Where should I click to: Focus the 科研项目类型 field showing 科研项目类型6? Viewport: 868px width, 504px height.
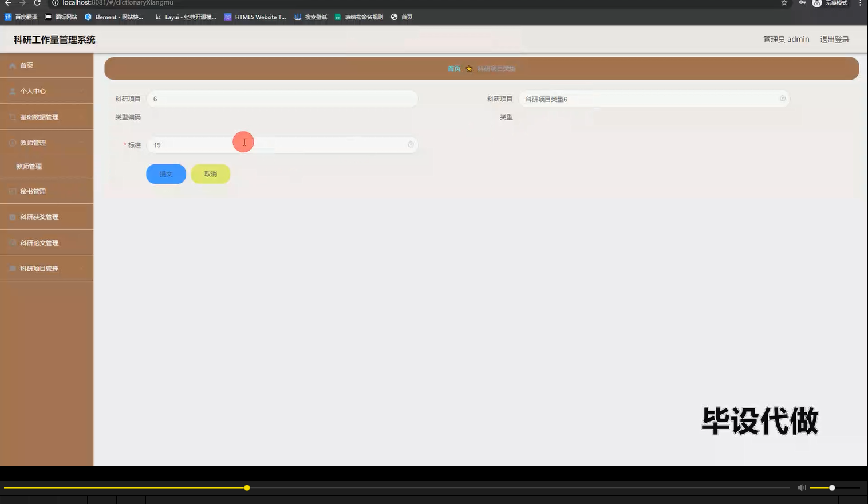click(654, 99)
